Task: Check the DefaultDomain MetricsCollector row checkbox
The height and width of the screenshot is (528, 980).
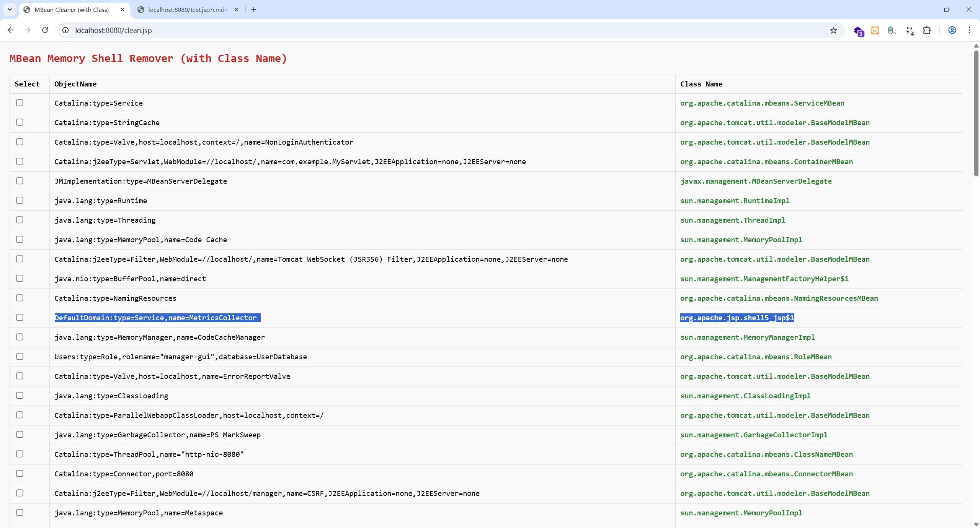Action: pyautogui.click(x=20, y=318)
